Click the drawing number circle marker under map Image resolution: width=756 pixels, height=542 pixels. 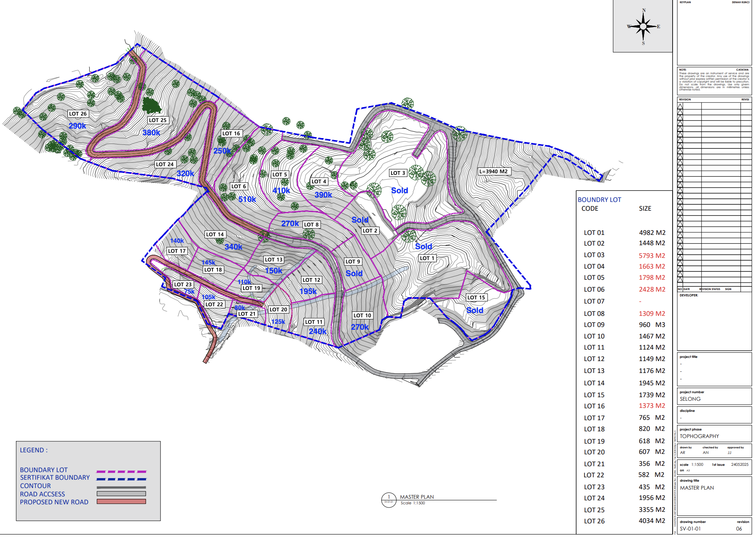coord(389,500)
